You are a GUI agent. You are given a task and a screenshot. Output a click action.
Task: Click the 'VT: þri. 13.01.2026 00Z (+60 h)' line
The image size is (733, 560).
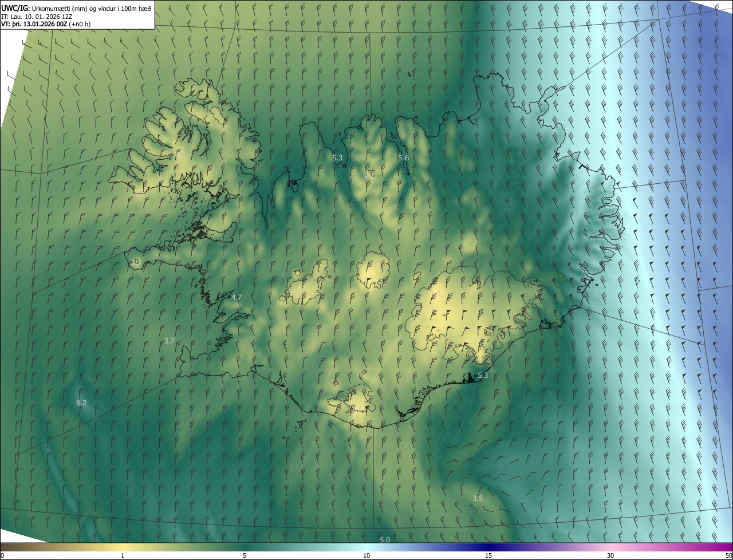46,24
